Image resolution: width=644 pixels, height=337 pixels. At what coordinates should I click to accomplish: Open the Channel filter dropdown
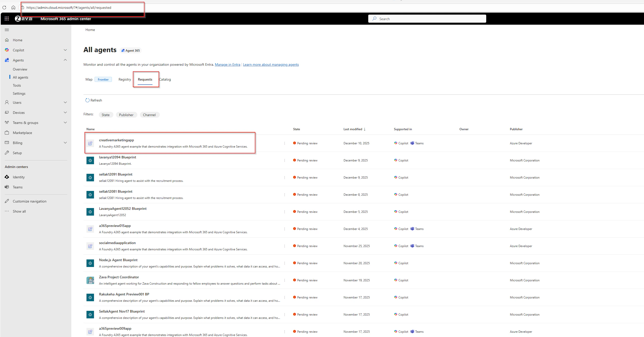coord(149,115)
